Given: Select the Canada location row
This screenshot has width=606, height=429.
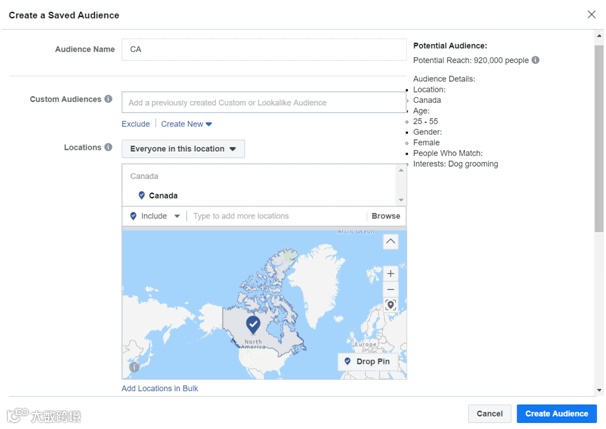Looking at the screenshot, I should (259, 195).
